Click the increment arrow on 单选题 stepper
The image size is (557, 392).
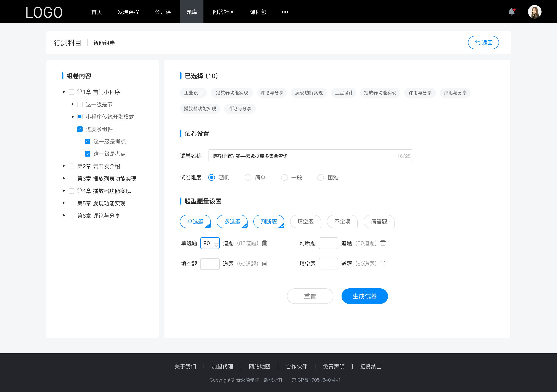[x=217, y=240]
